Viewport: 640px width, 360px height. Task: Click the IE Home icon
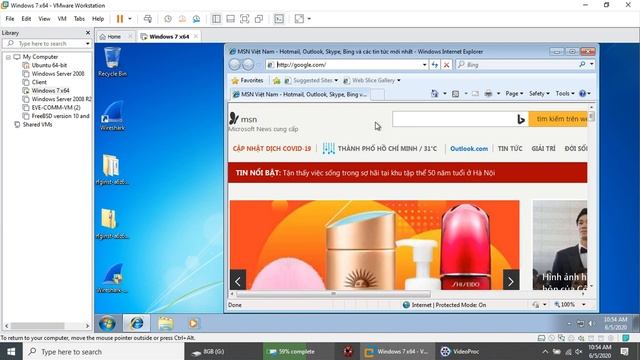435,93
